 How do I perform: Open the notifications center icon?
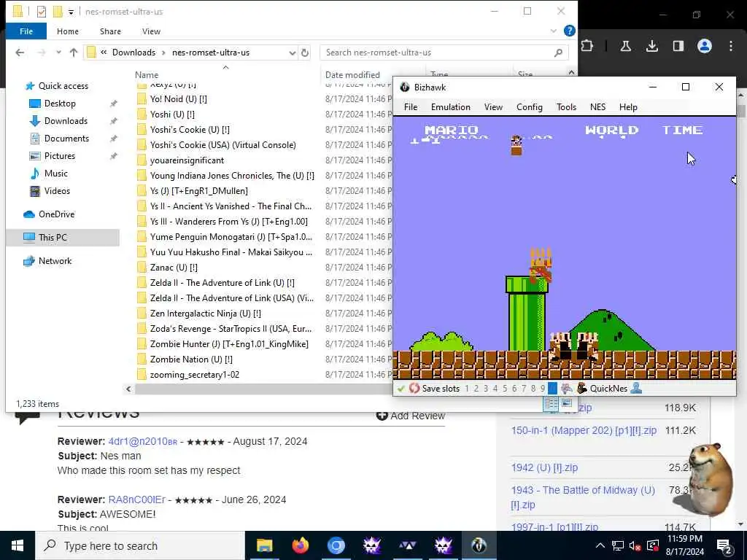click(724, 545)
